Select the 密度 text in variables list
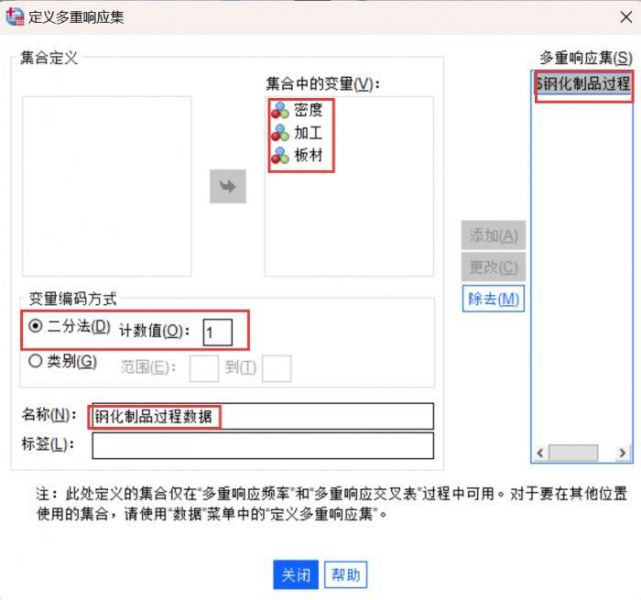The width and height of the screenshot is (641, 600). 308,110
